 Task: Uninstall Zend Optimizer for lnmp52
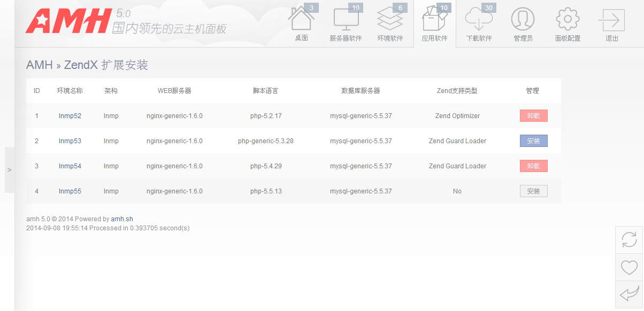tap(533, 116)
